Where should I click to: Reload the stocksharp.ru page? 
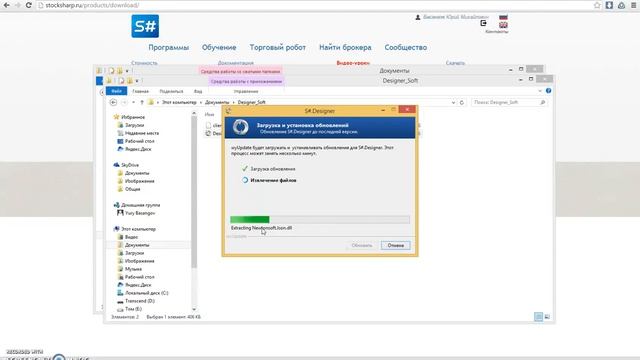point(28,5)
